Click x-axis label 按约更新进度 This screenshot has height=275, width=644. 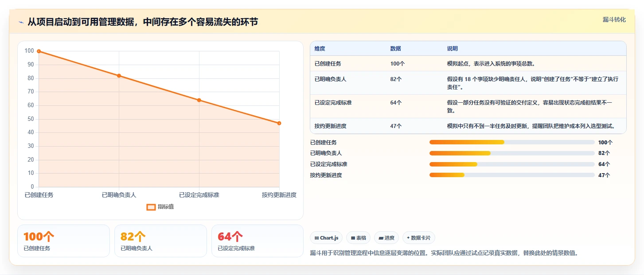tap(279, 195)
